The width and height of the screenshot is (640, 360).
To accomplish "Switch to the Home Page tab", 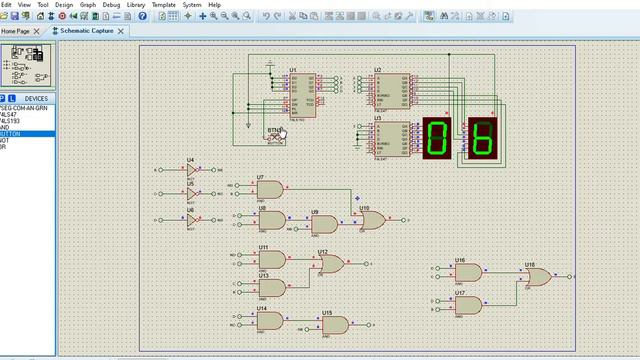I will (15, 31).
